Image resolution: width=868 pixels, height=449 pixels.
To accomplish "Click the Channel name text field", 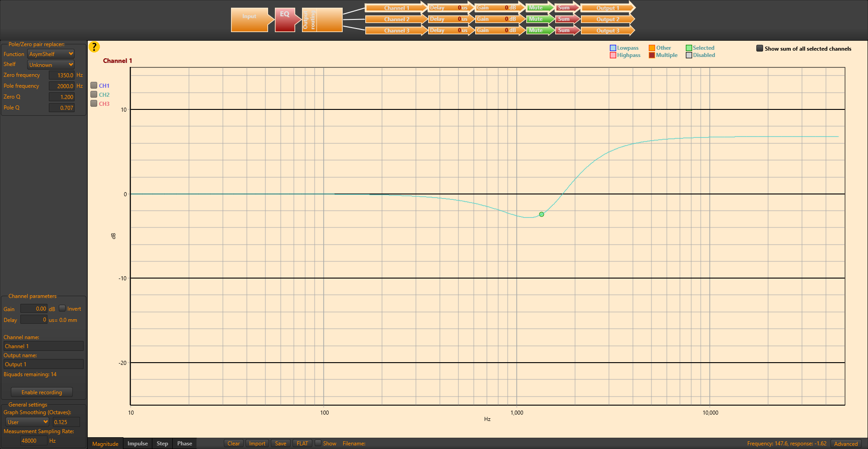I will 43,346.
